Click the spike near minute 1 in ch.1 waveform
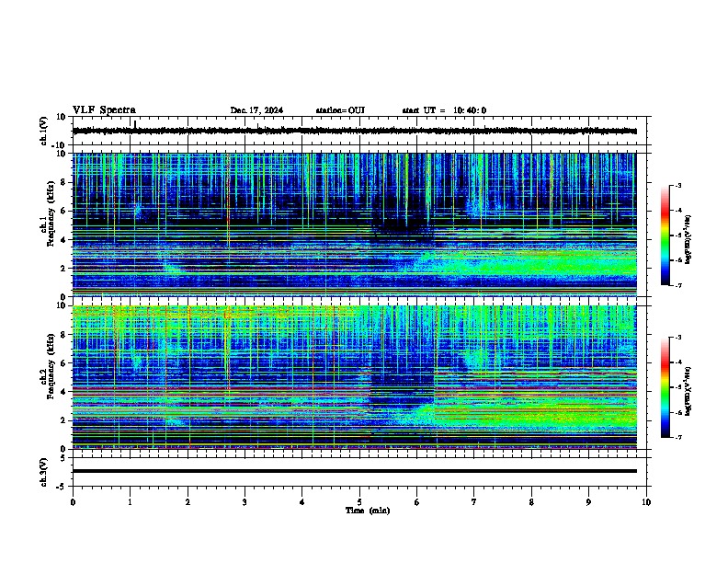Viewport: 728px width, 563px height. (135, 124)
